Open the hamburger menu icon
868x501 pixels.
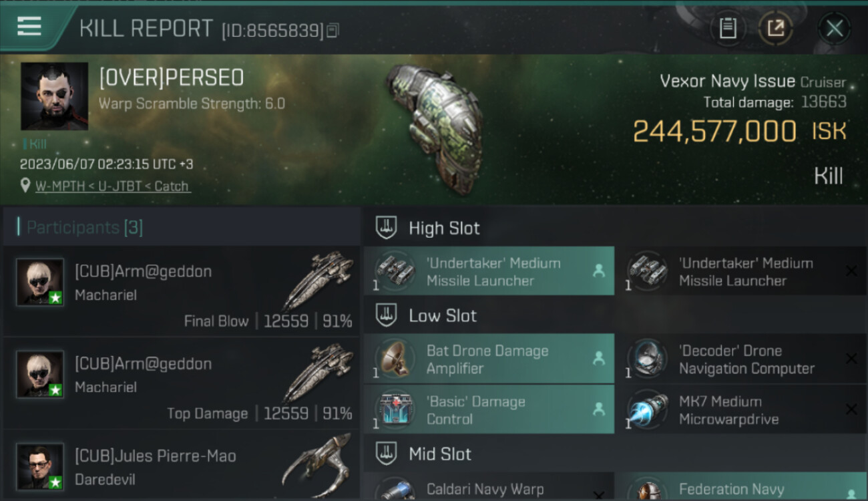coord(29,27)
